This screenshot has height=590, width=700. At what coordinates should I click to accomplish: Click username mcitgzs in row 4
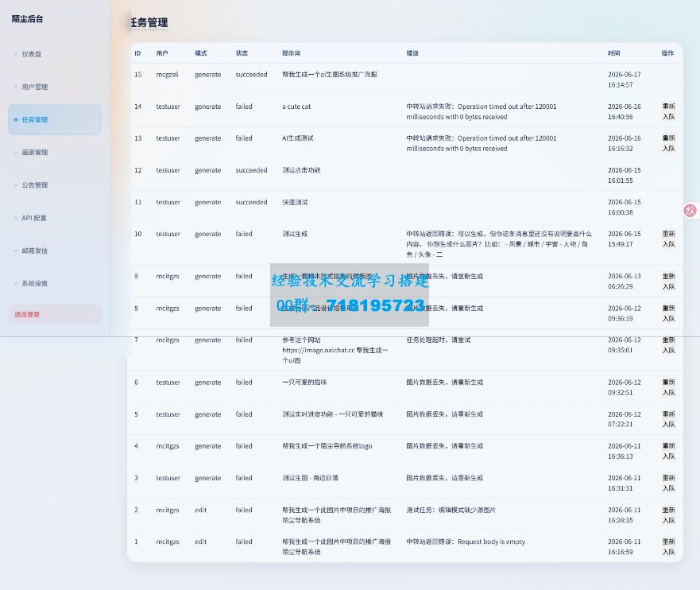(x=168, y=446)
